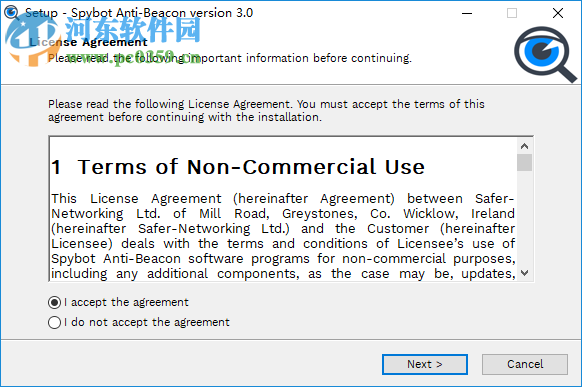Click the license text scrollbar thumb
The image size is (582, 387).
[524, 163]
